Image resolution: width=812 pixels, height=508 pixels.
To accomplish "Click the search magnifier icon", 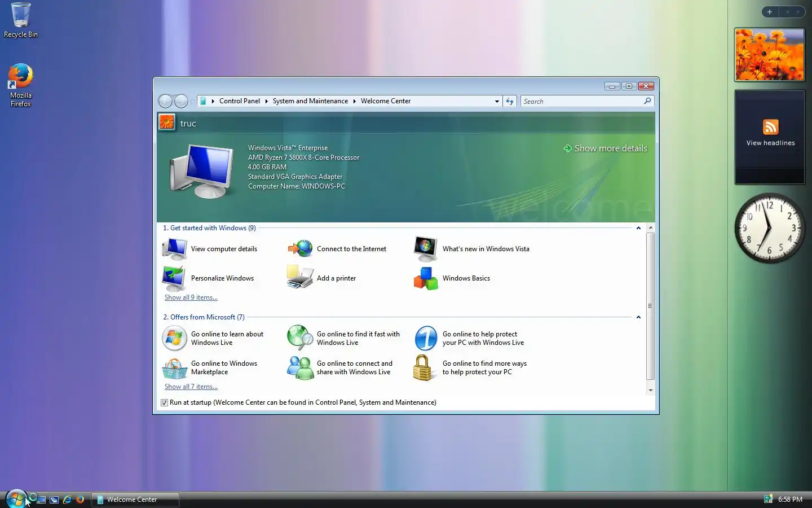I will 647,101.
